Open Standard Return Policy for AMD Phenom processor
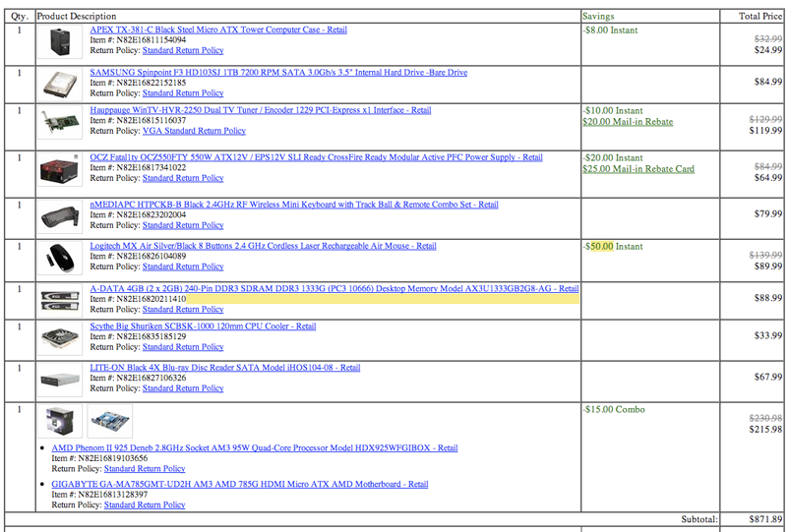790x532 pixels. [145, 468]
